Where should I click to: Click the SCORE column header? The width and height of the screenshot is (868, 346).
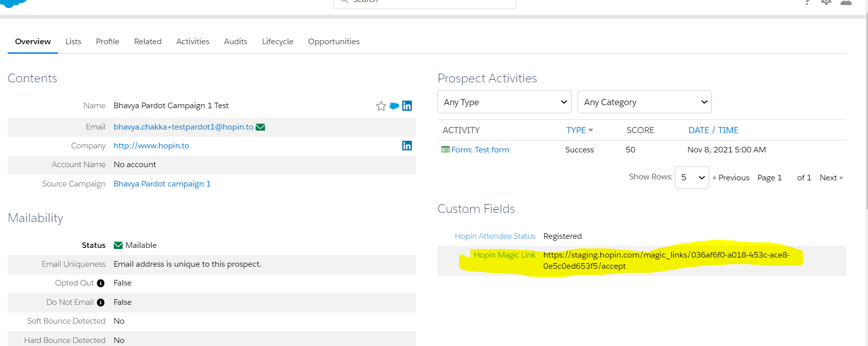point(641,130)
